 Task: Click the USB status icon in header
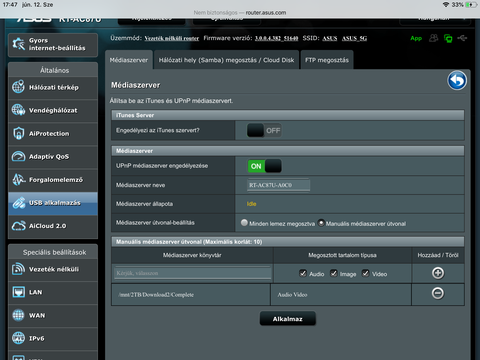click(x=462, y=38)
